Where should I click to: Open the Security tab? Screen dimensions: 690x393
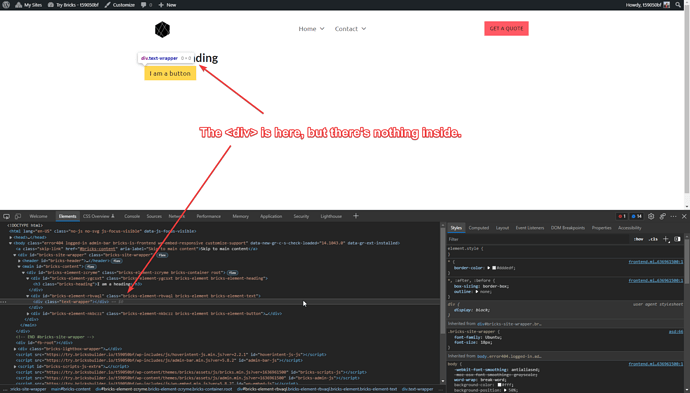coord(301,216)
